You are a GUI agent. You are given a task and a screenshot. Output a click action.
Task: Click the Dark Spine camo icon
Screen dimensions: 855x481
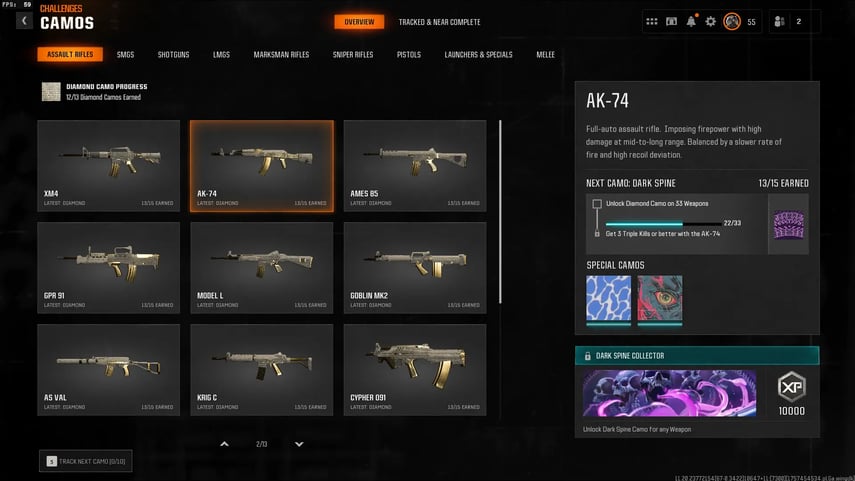pyautogui.click(x=788, y=225)
